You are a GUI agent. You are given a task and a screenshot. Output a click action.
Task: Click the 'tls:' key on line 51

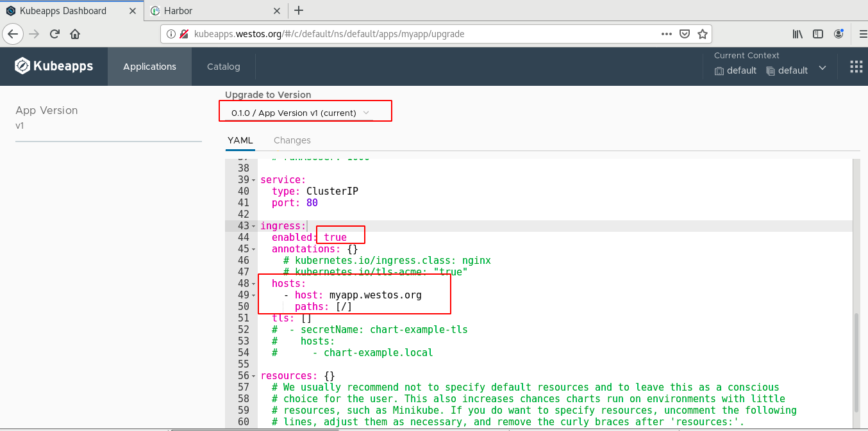pyautogui.click(x=283, y=318)
